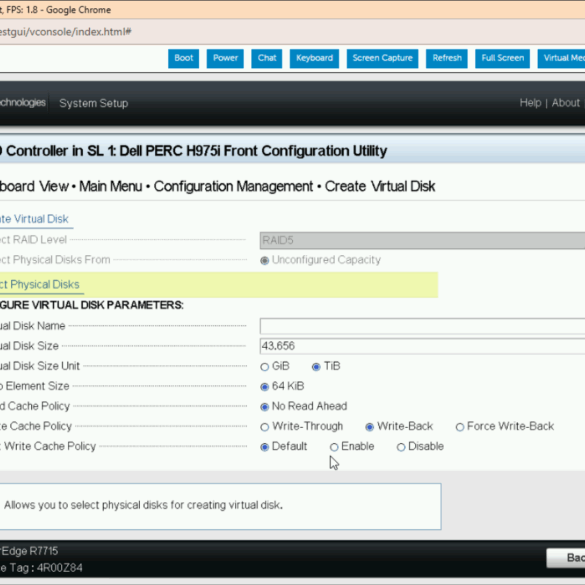The width and height of the screenshot is (585, 585).
Task: Select the No Read Ahead option
Action: [x=265, y=407]
